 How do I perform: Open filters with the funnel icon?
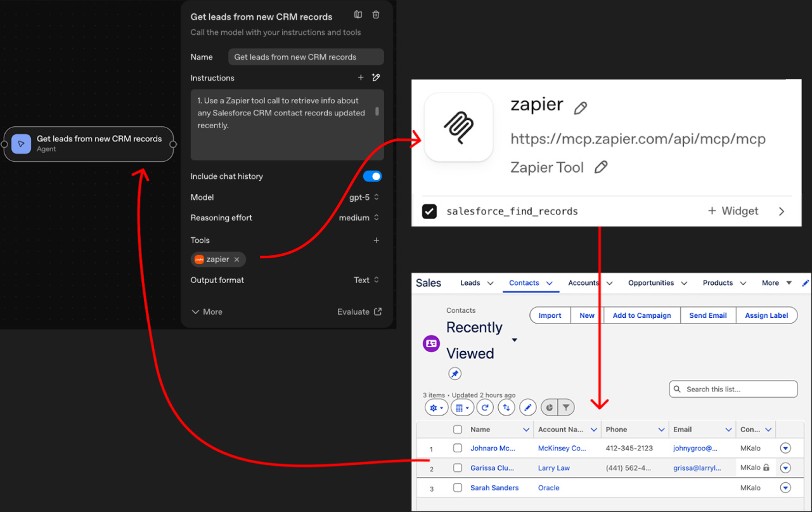coord(566,408)
